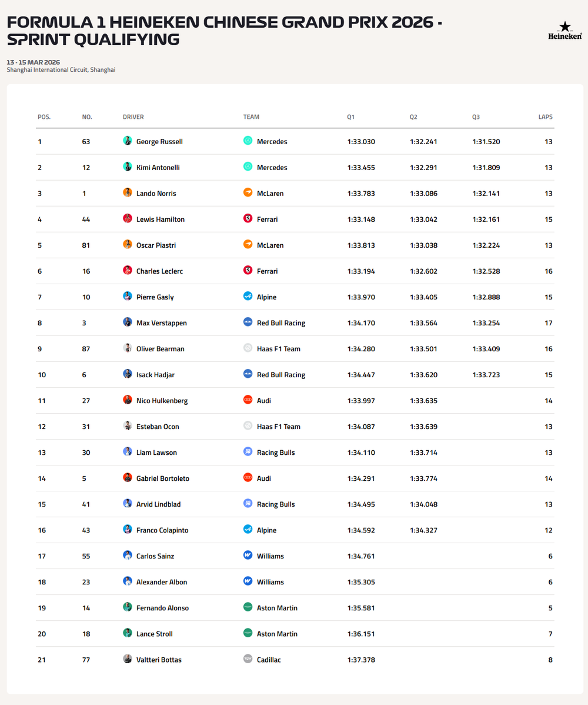Viewport: 588px width, 705px height.
Task: Click the TEAM column header
Action: pos(251,117)
